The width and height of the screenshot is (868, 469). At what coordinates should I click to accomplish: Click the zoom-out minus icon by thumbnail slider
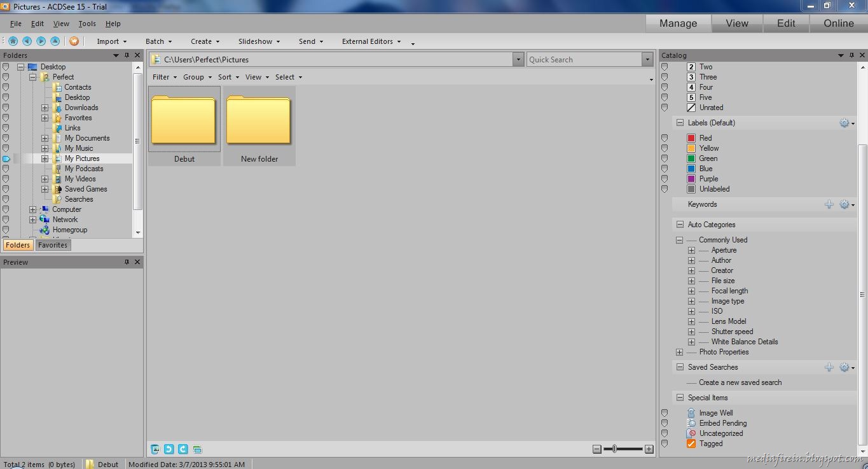pyautogui.click(x=596, y=449)
